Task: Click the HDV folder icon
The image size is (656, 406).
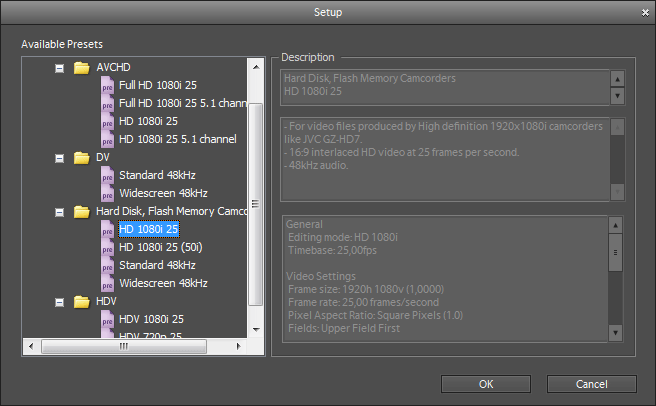Action: pyautogui.click(x=82, y=301)
